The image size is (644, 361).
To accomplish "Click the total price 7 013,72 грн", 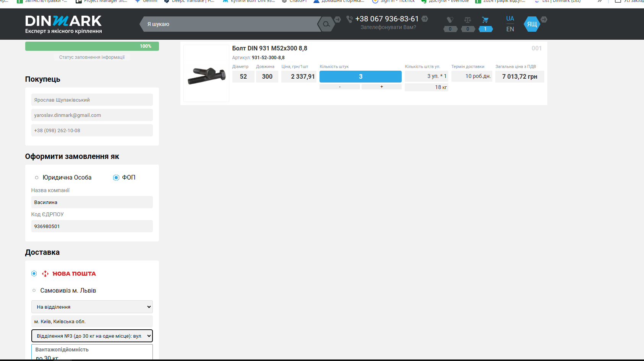I will click(x=520, y=76).
